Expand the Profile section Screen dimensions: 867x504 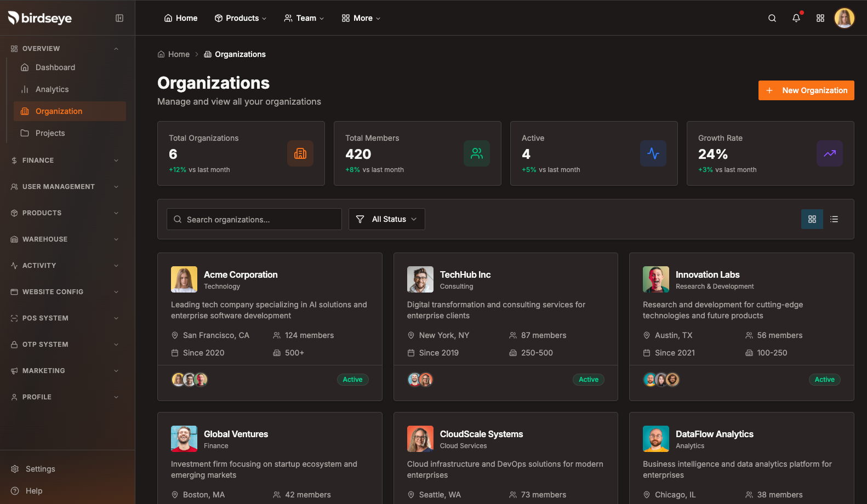(65, 397)
